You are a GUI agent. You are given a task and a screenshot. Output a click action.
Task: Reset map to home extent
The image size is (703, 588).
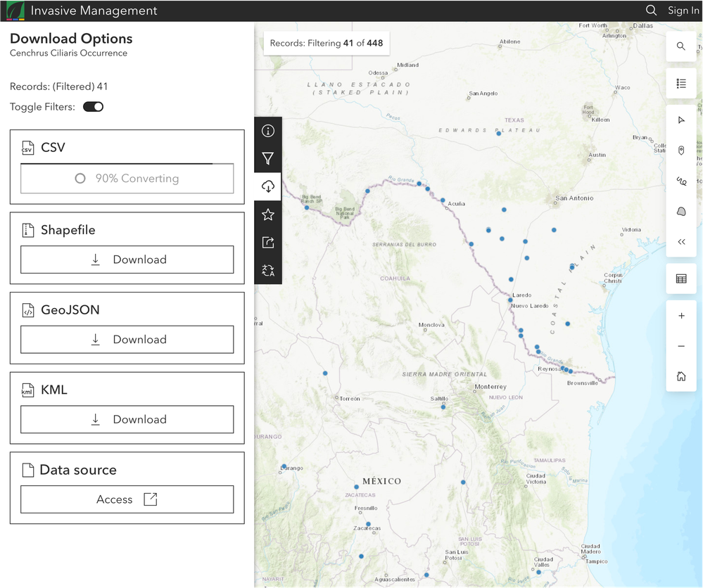(680, 376)
